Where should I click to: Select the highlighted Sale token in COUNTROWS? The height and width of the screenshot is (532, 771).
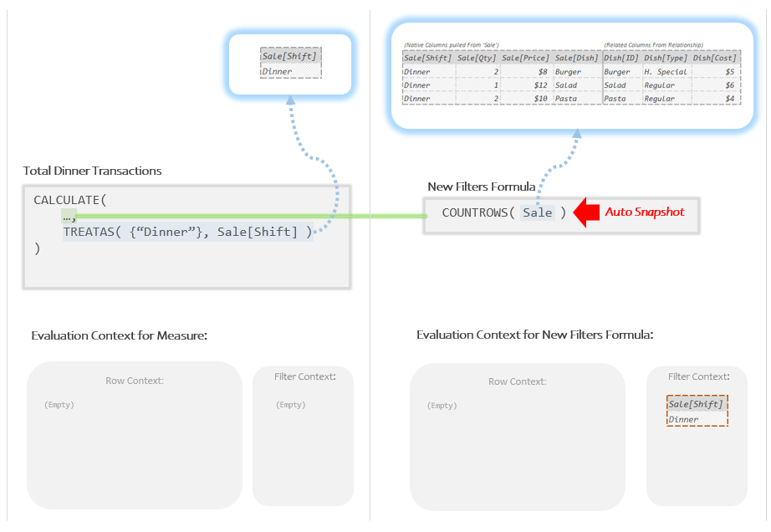click(537, 213)
